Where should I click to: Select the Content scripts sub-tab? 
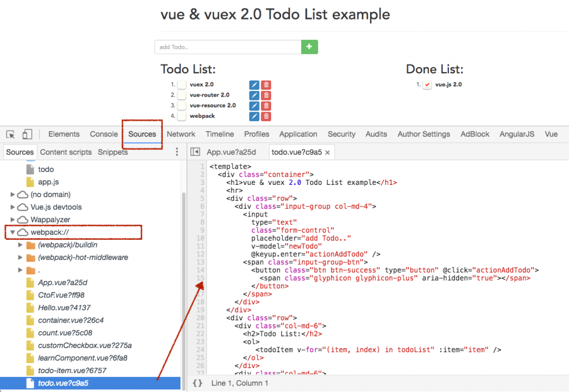coord(66,152)
